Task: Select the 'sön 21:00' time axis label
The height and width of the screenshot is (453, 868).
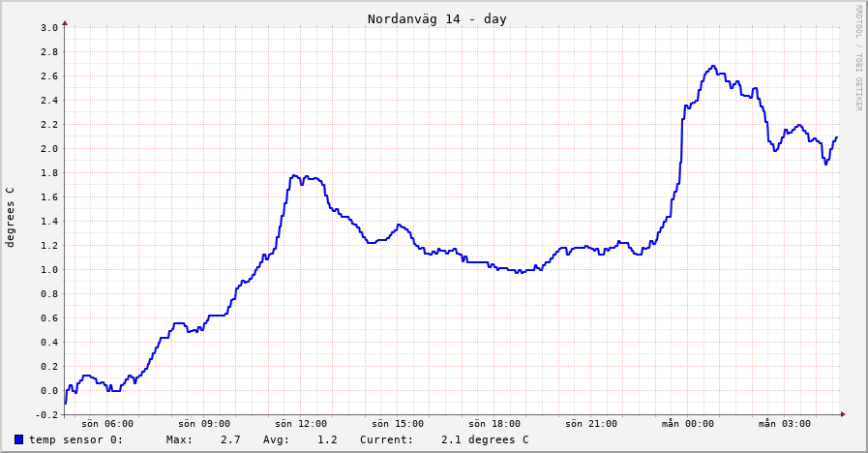Action: [x=591, y=423]
